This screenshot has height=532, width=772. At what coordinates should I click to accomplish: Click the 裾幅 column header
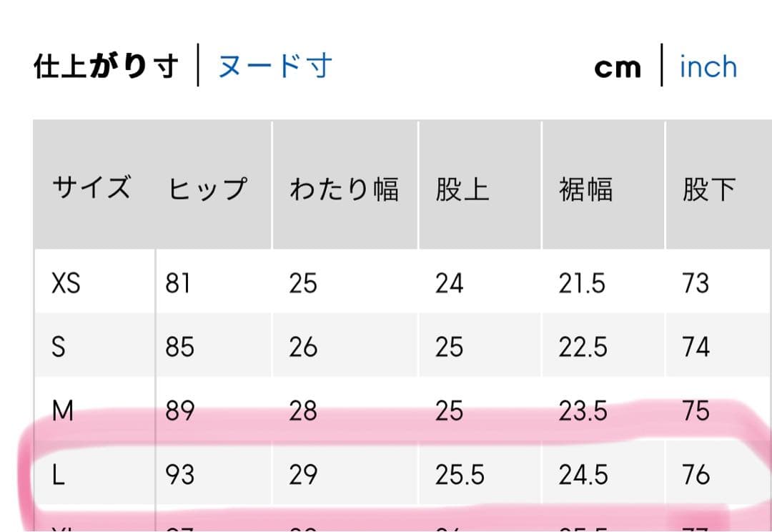point(585,189)
